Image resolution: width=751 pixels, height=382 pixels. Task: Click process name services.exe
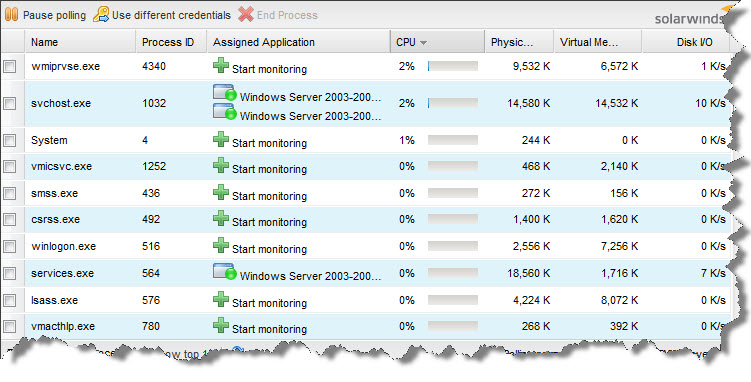62,273
